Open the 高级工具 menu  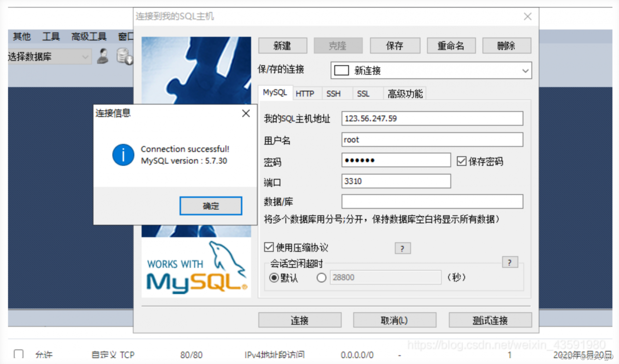pos(88,36)
